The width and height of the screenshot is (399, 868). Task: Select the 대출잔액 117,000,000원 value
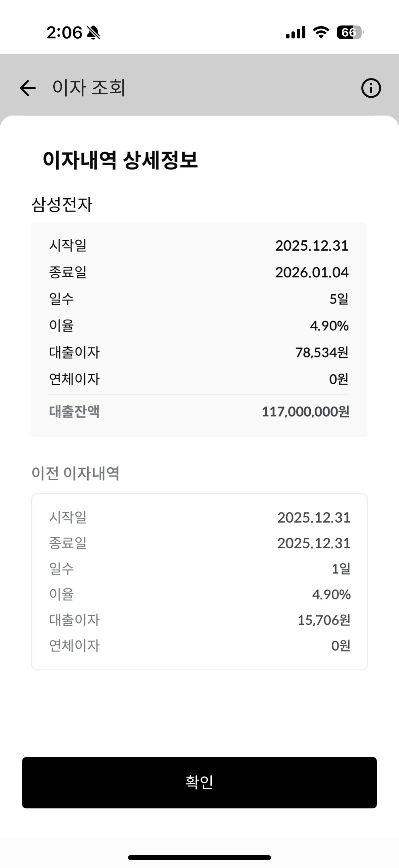305,412
